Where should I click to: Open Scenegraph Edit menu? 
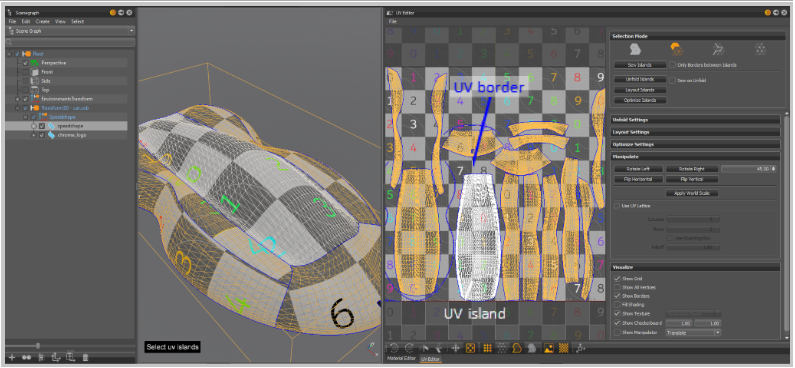point(26,22)
